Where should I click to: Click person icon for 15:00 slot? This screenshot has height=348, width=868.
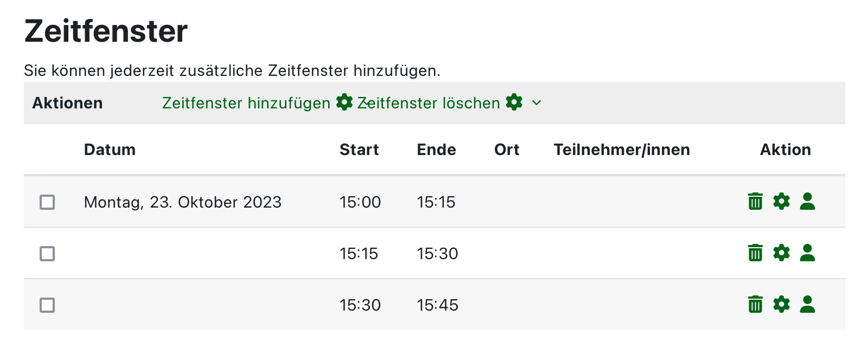coord(807,202)
